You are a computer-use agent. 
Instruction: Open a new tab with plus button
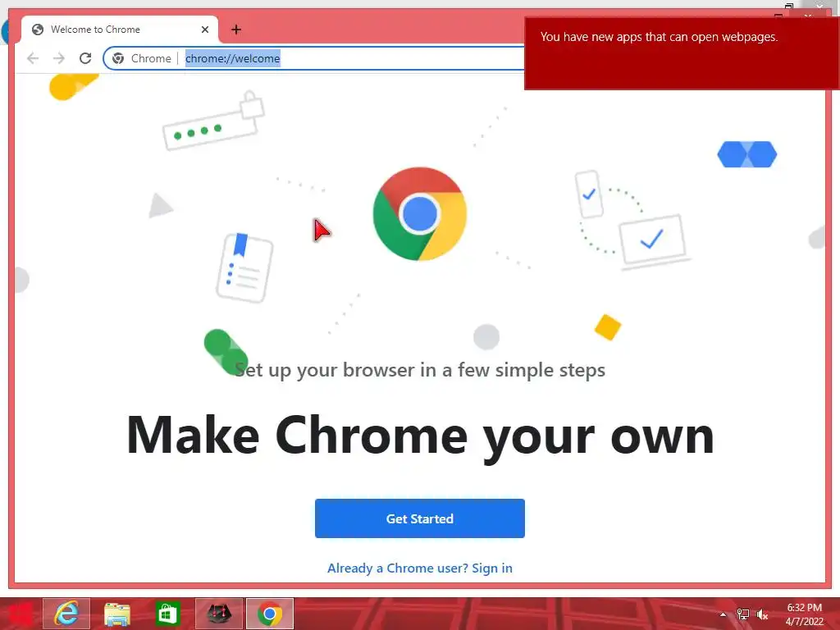click(236, 30)
